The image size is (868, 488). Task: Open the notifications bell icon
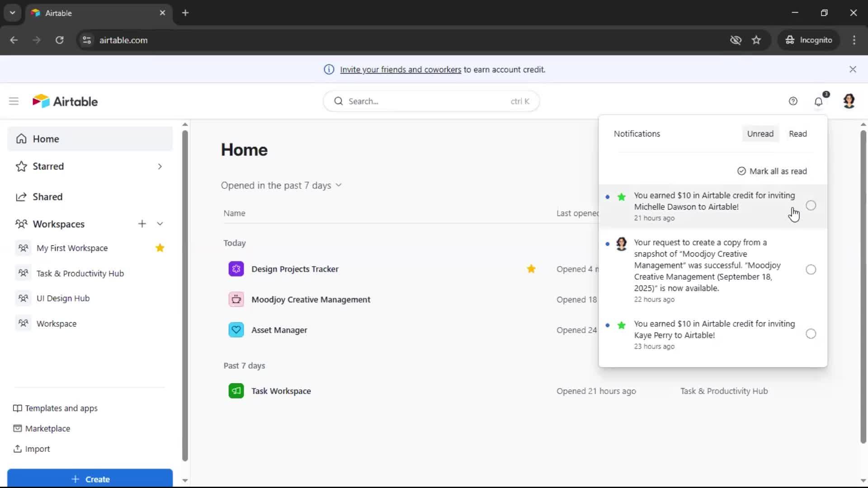click(x=818, y=102)
